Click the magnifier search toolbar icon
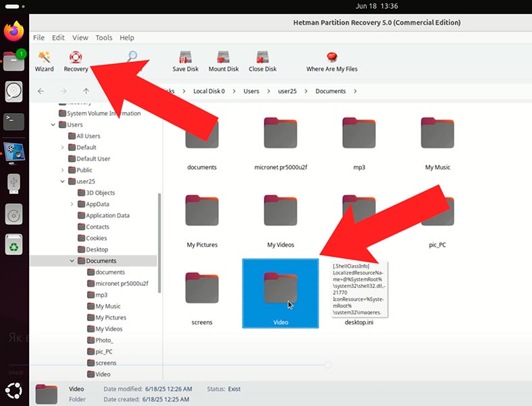 coord(132,56)
